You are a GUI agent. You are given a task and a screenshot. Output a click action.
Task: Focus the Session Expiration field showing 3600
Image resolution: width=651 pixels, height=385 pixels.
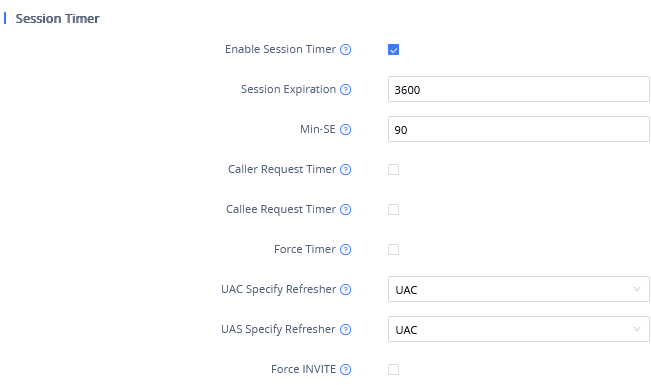pos(519,89)
